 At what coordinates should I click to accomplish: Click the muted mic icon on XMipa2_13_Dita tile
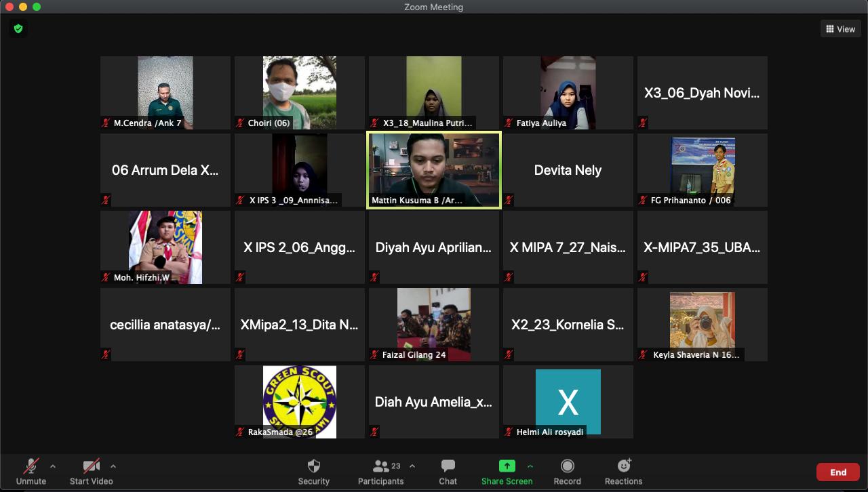[x=240, y=354]
